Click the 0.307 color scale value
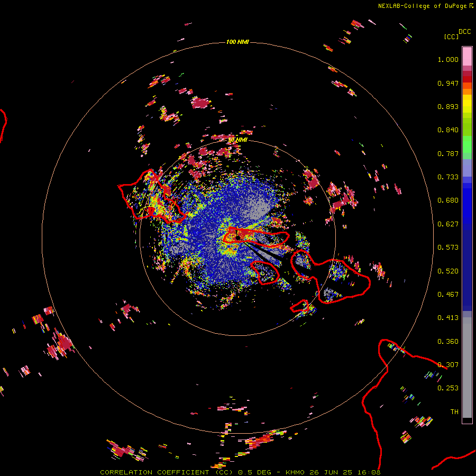The image size is (476, 476). [x=448, y=365]
